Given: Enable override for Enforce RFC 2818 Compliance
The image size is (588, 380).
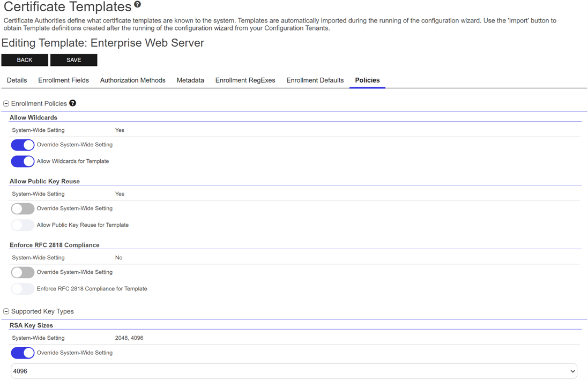Looking at the screenshot, I should 23,272.
